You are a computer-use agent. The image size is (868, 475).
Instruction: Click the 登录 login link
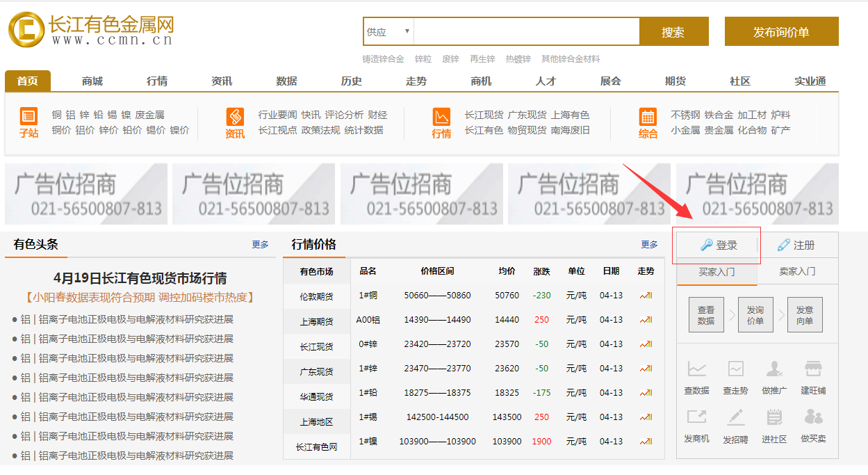(x=719, y=245)
